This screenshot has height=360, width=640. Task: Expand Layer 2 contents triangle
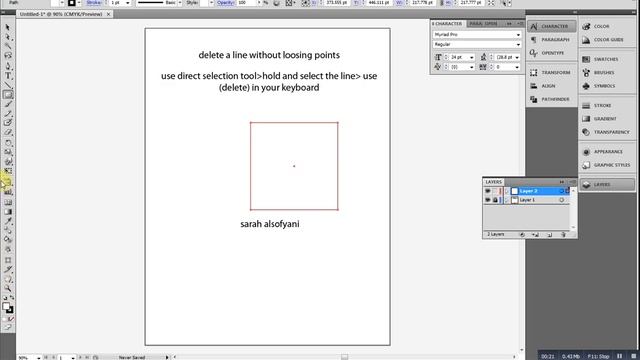pos(507,191)
